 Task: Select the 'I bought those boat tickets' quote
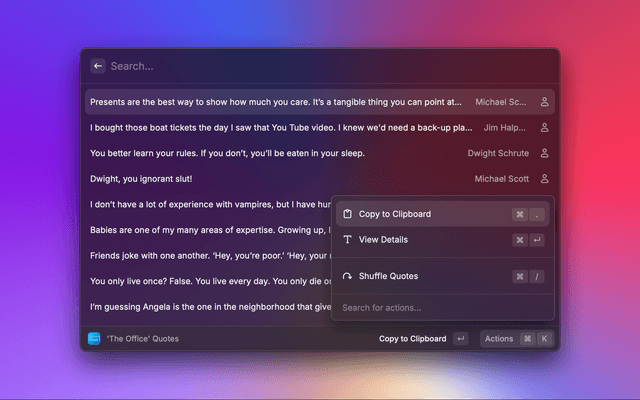(280, 128)
